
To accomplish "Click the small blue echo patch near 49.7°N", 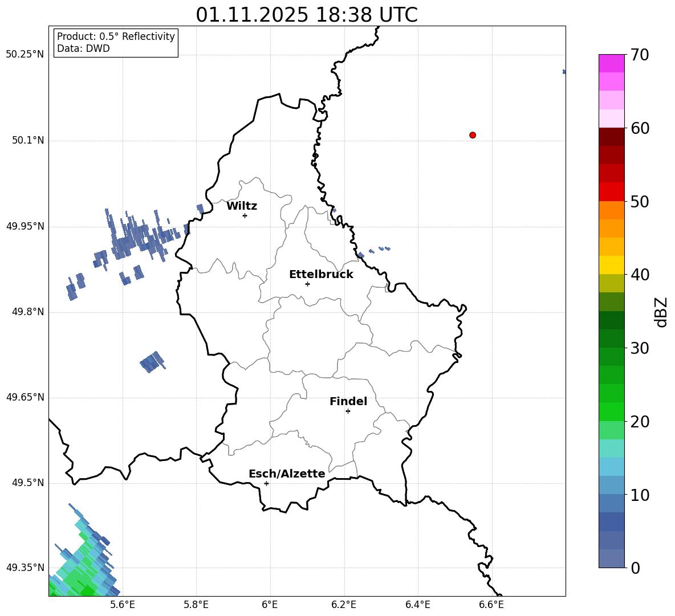I will click(x=152, y=362).
